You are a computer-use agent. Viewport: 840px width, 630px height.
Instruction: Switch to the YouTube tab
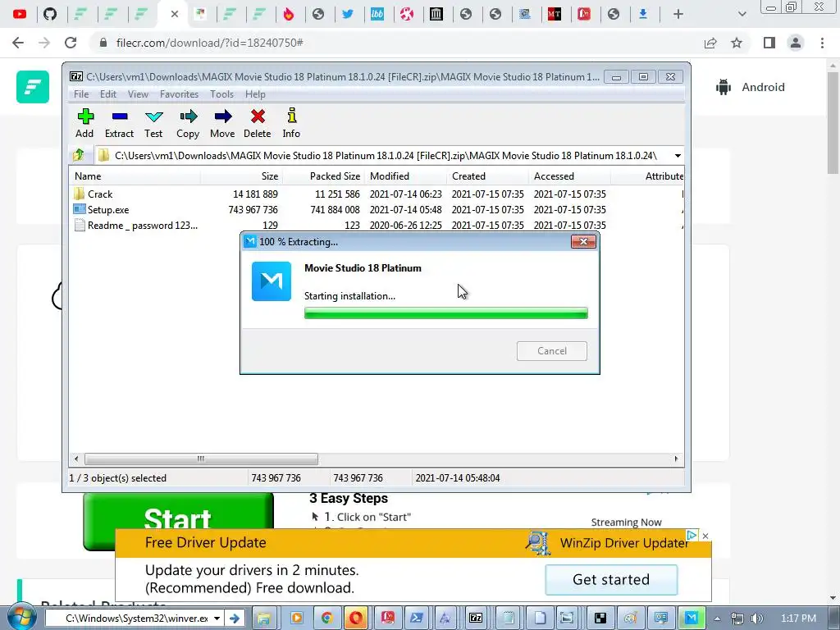pos(20,14)
